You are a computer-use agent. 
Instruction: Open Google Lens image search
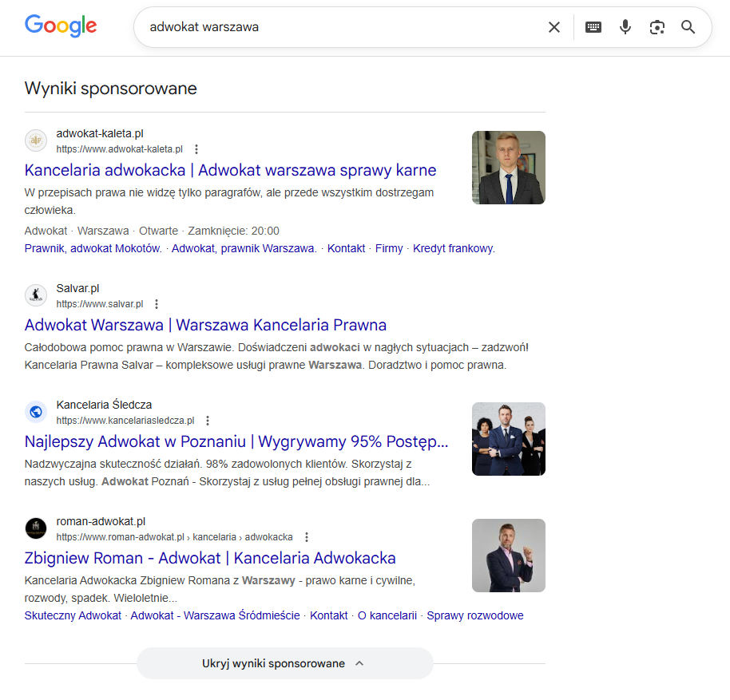click(657, 26)
